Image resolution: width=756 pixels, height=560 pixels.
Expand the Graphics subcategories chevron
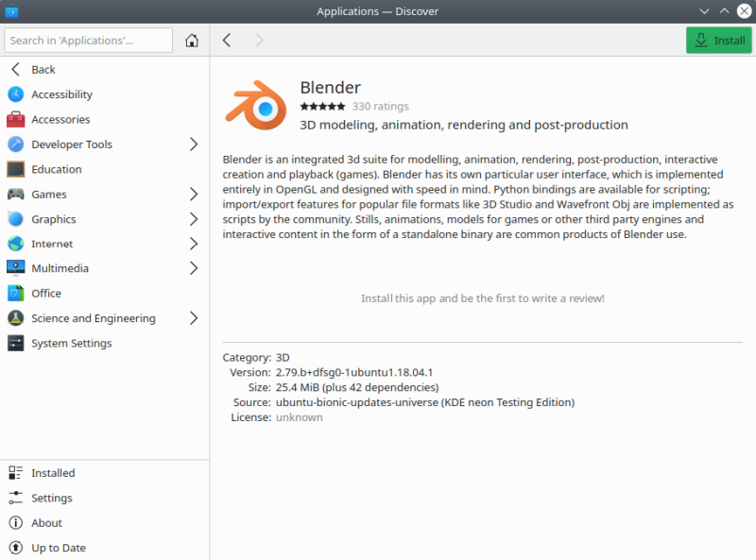pyautogui.click(x=194, y=219)
